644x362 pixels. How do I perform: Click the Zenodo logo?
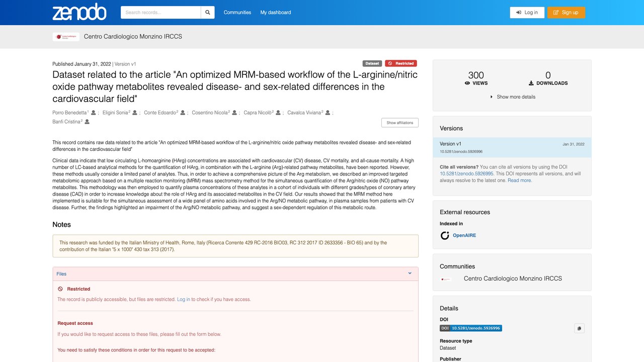79,12
